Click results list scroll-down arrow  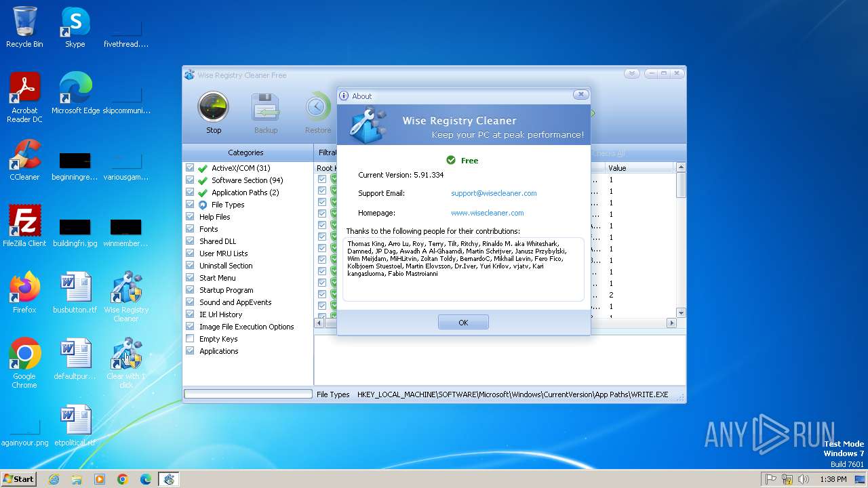(x=681, y=312)
